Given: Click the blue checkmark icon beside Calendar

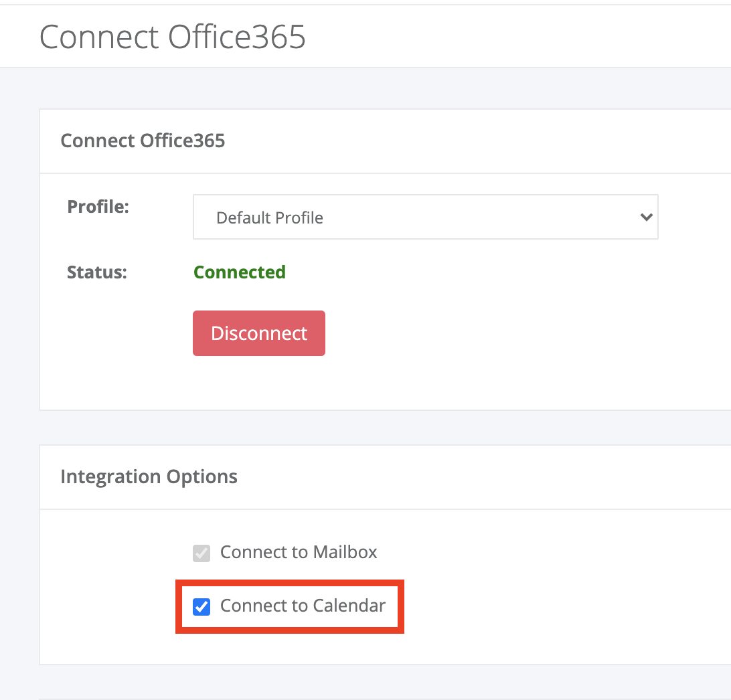Looking at the screenshot, I should click(x=201, y=607).
